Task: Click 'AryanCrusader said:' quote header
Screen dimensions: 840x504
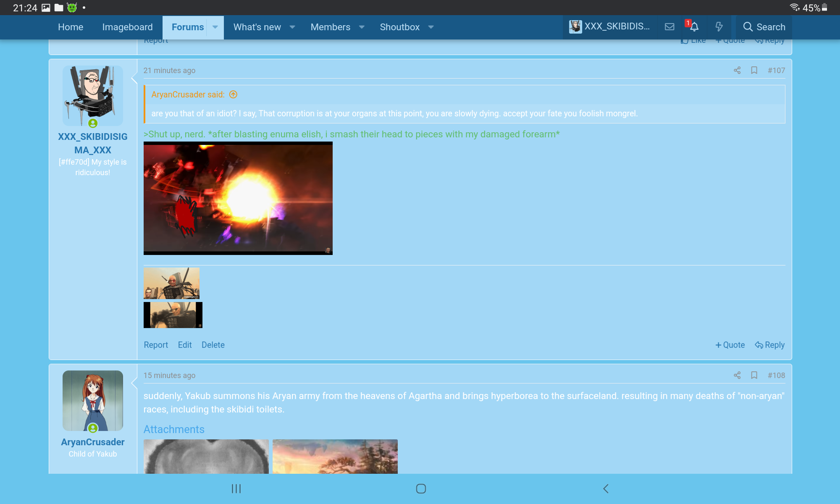Action: click(188, 94)
